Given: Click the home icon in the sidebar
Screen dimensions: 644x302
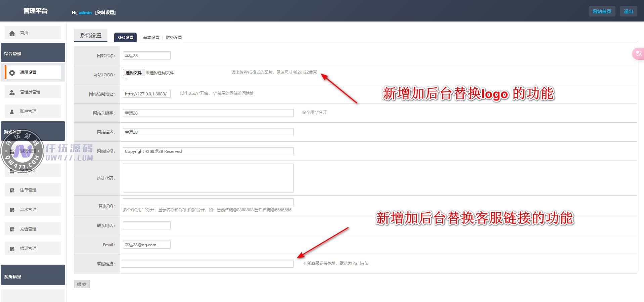Looking at the screenshot, I should tap(12, 33).
